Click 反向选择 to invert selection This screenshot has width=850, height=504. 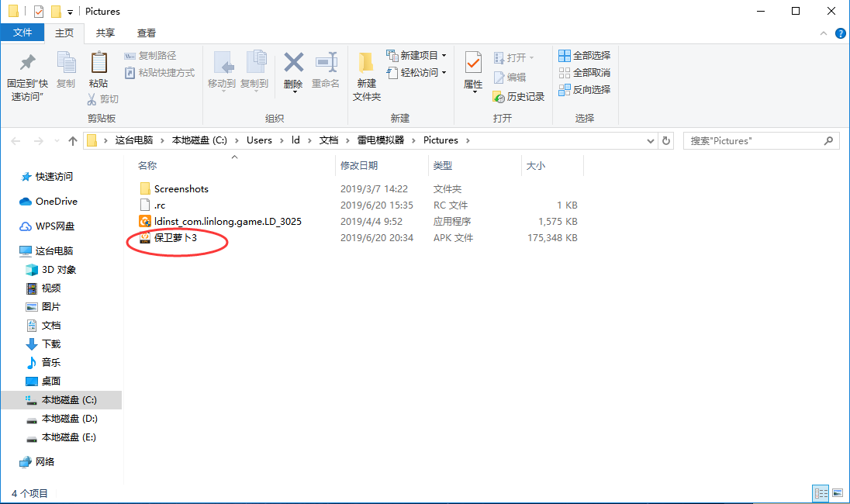[585, 90]
